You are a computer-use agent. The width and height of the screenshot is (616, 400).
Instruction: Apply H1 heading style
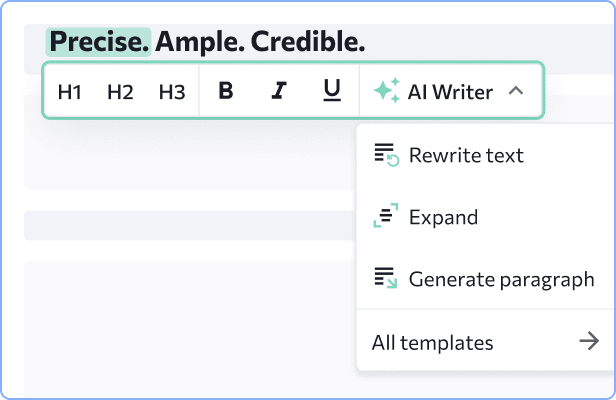click(x=70, y=92)
